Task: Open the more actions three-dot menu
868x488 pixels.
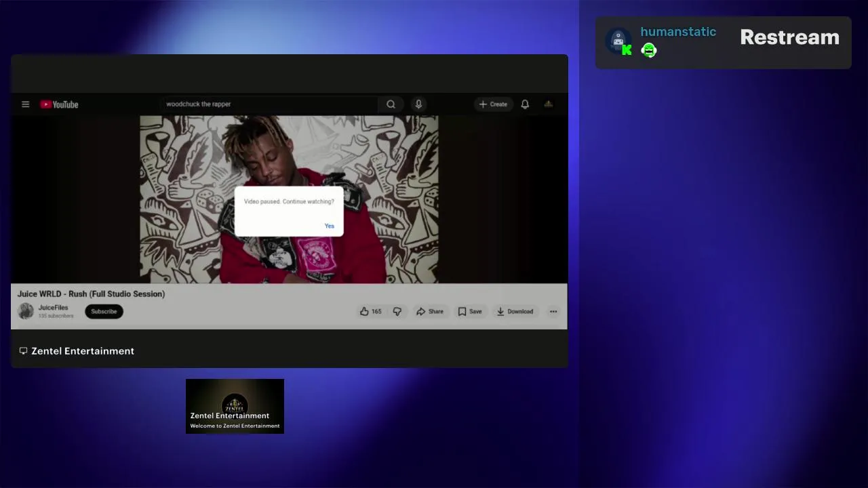Action: click(x=553, y=311)
